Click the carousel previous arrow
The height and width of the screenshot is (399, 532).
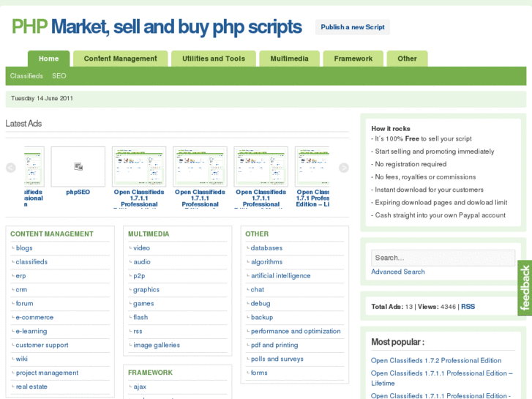point(11,168)
